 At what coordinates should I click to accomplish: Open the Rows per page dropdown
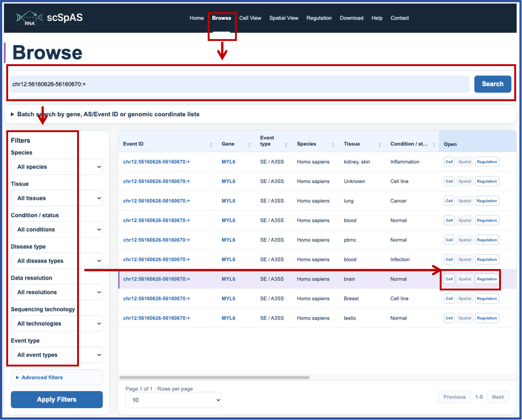pos(174,400)
